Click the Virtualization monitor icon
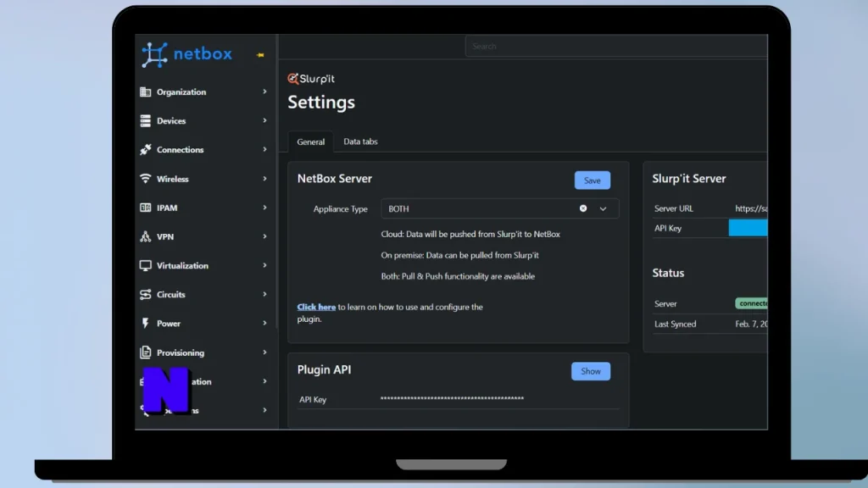868x488 pixels. click(x=145, y=265)
